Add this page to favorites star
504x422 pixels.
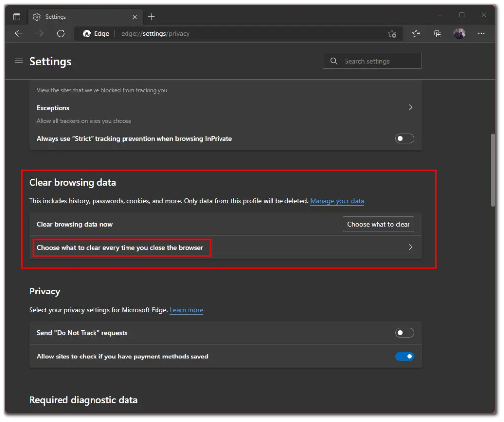point(392,34)
